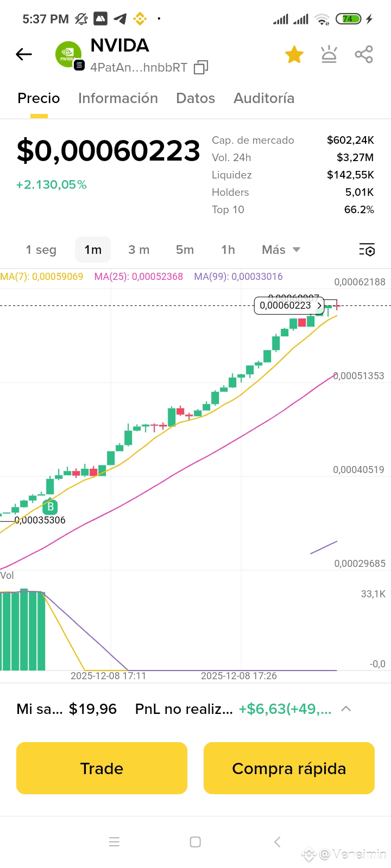Viewport: 391px width, 868px height.
Task: Tap the Telegram icon in status bar
Action: (x=120, y=19)
